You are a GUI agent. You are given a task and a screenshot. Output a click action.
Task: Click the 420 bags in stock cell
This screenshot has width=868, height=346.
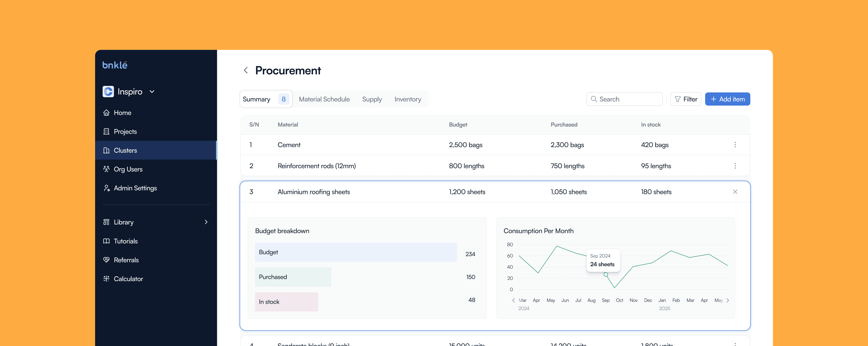pyautogui.click(x=655, y=145)
